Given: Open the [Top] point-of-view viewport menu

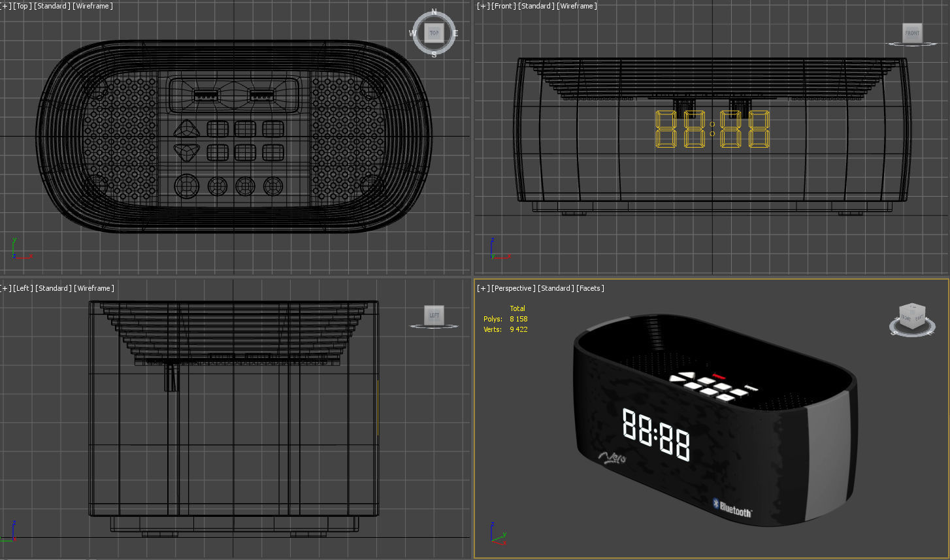Looking at the screenshot, I should point(23,6).
